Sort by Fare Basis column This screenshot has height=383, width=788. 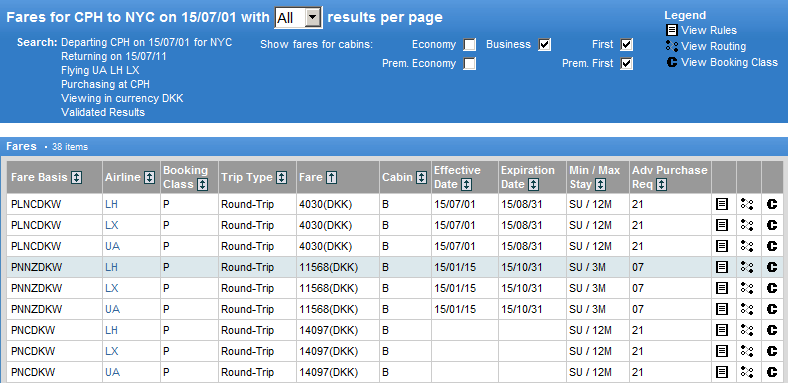[x=76, y=177]
